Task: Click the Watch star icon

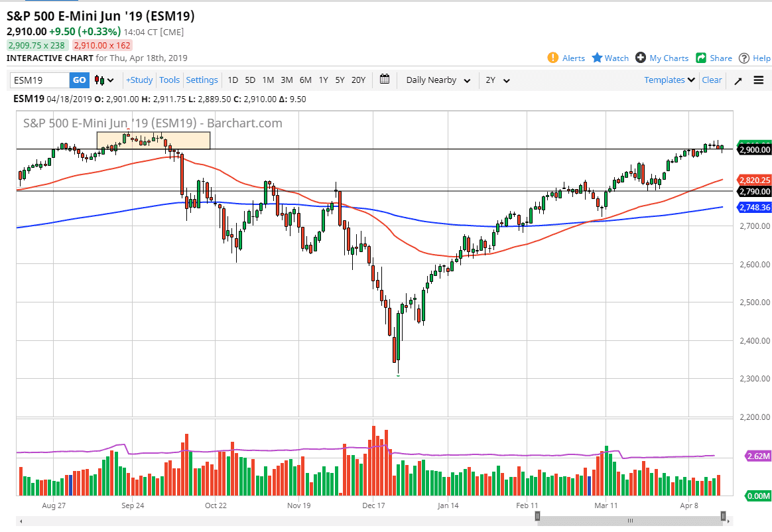Action: tap(597, 58)
